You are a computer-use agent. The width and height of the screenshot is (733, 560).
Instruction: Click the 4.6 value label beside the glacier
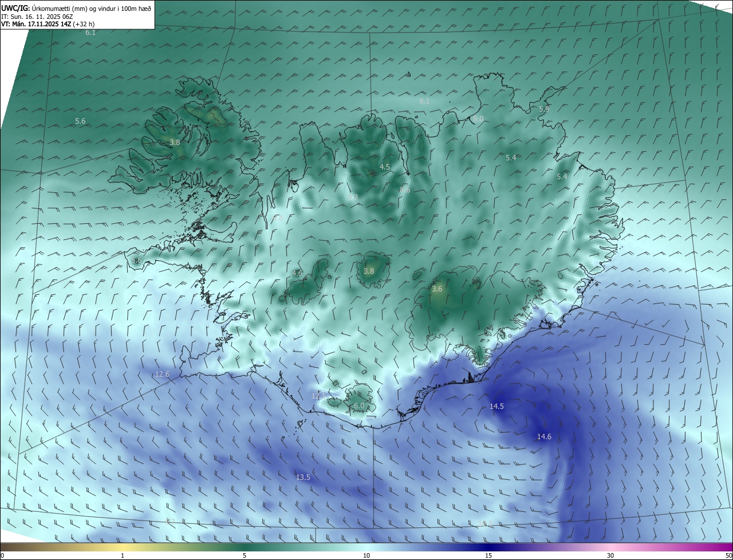tap(297, 273)
